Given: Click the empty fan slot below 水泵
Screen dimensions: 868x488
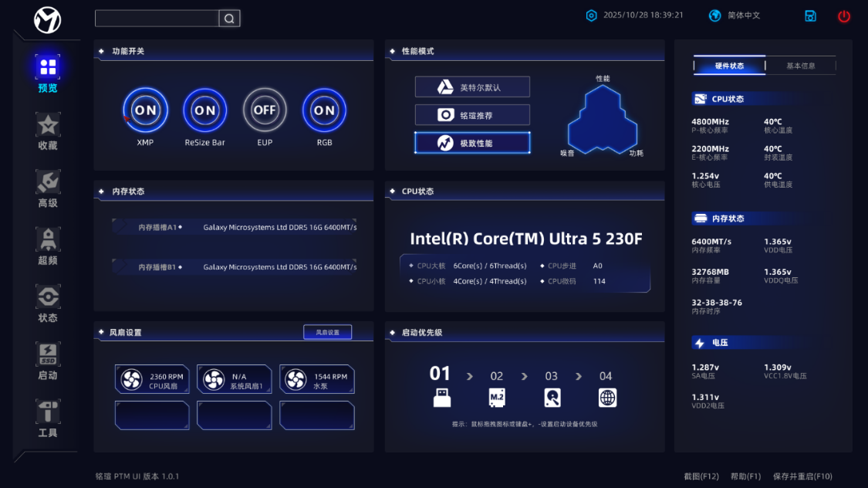Looking at the screenshot, I should pyautogui.click(x=316, y=415).
